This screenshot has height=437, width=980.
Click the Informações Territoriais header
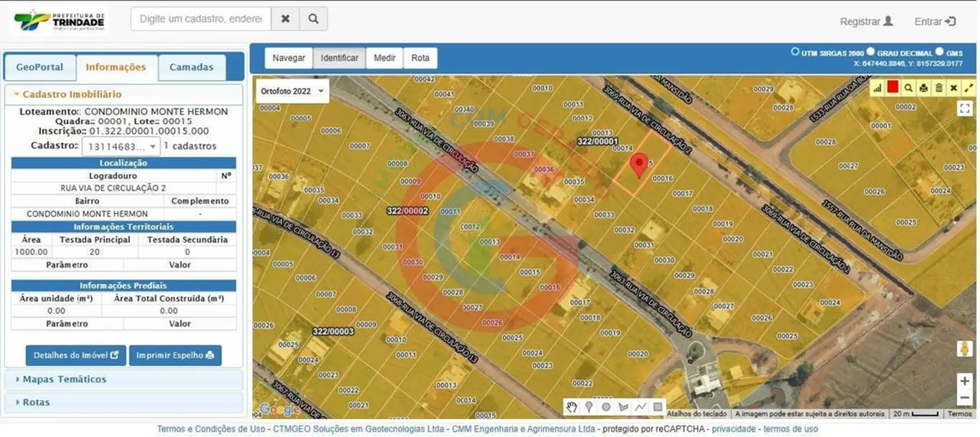[x=123, y=227]
